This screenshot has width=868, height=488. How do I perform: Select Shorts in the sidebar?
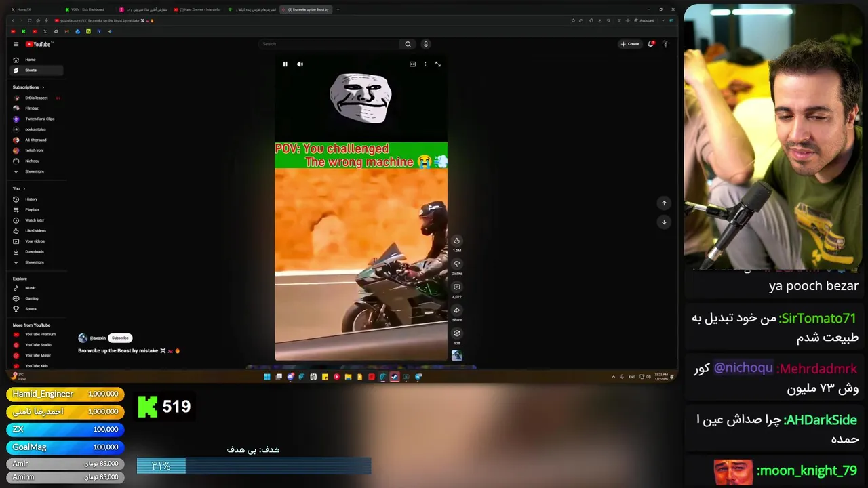37,70
